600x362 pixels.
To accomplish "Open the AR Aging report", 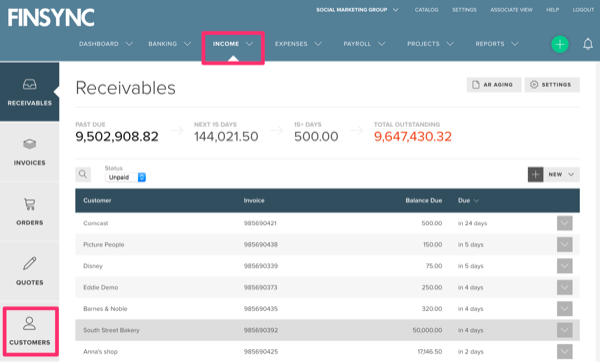I will pyautogui.click(x=494, y=85).
